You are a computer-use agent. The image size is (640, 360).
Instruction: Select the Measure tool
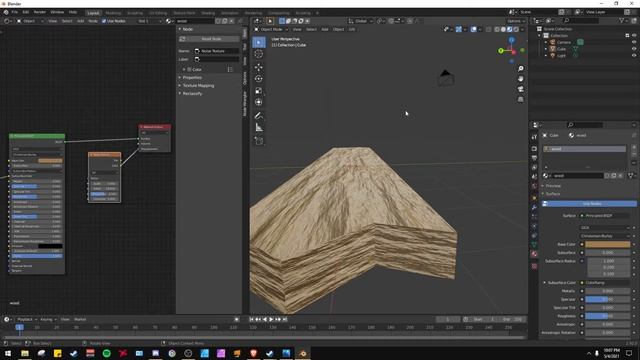click(259, 128)
